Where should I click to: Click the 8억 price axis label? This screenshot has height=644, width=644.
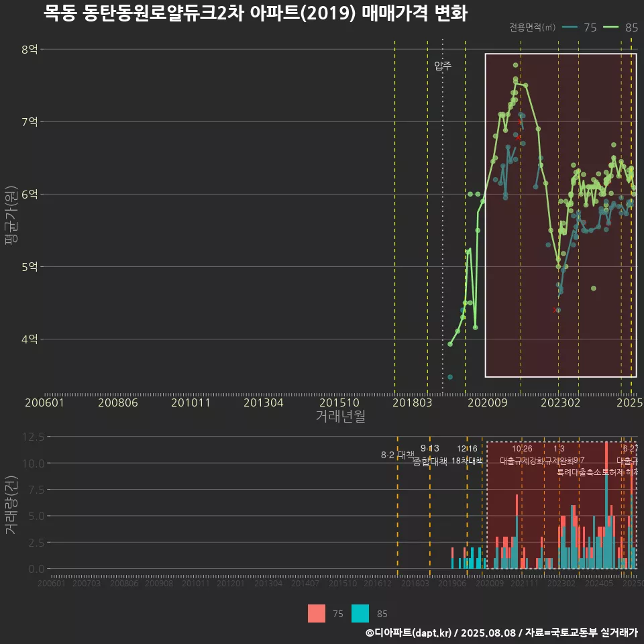click(x=30, y=49)
